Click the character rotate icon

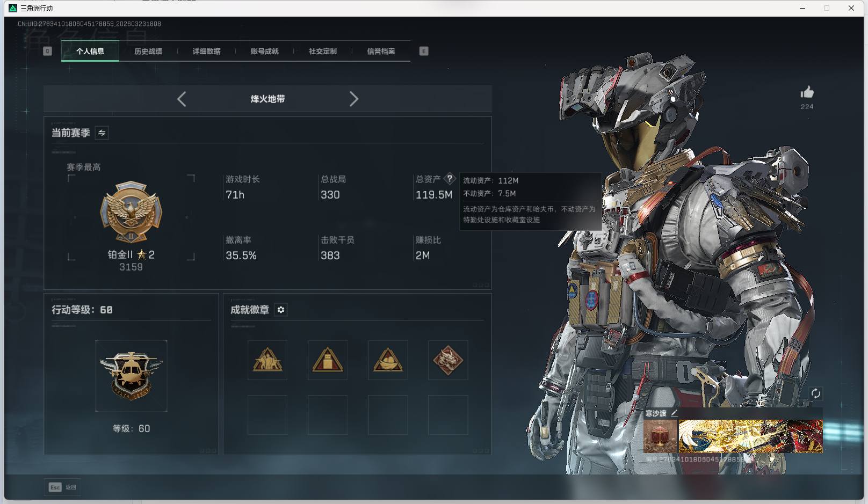[x=817, y=393]
